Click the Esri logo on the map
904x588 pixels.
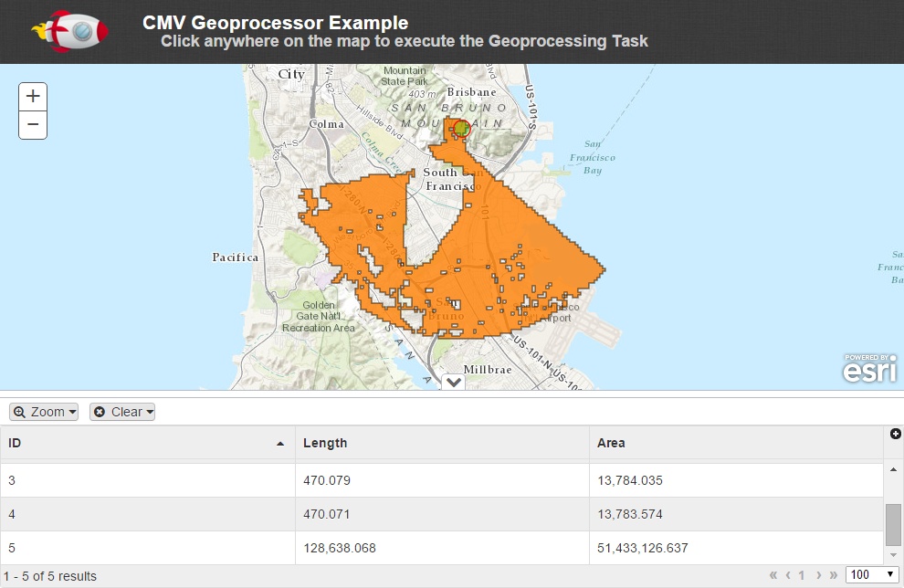tap(868, 370)
